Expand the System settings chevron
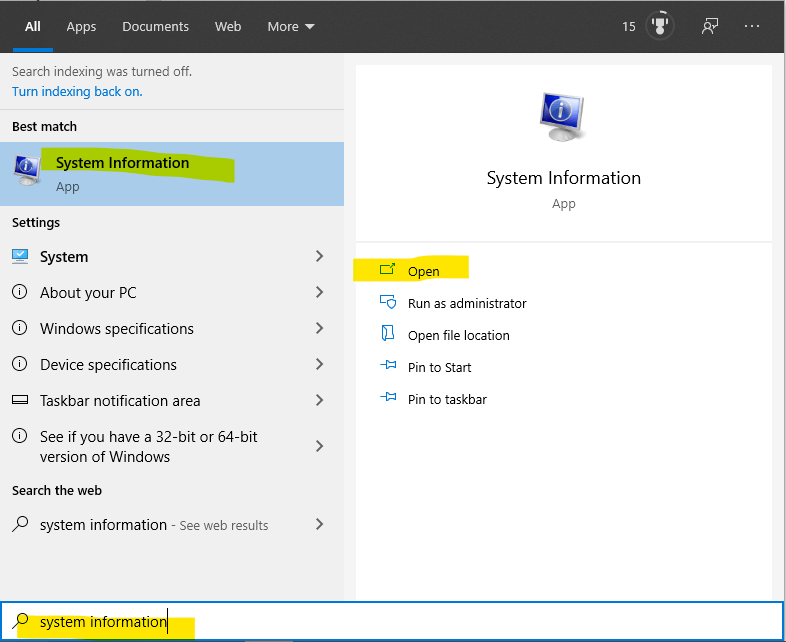This screenshot has width=786, height=642. (x=319, y=257)
